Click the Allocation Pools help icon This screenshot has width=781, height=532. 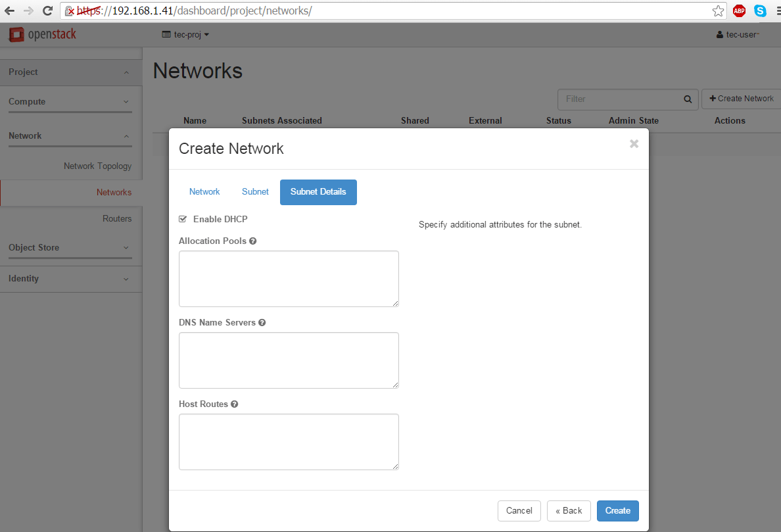coord(252,241)
